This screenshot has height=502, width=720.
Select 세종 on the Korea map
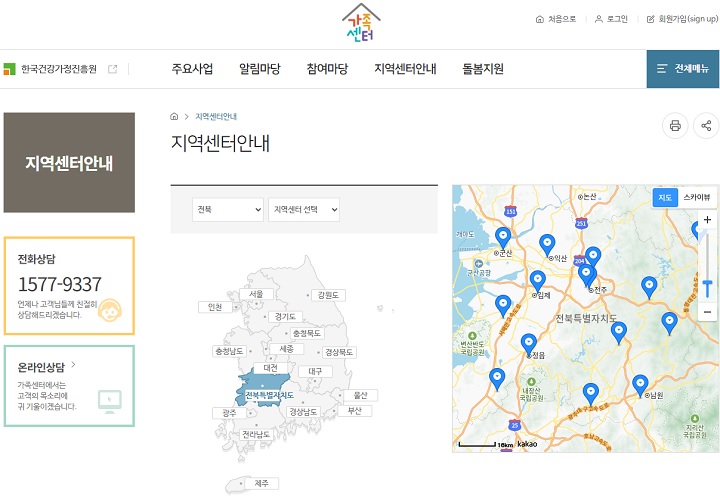tap(287, 349)
